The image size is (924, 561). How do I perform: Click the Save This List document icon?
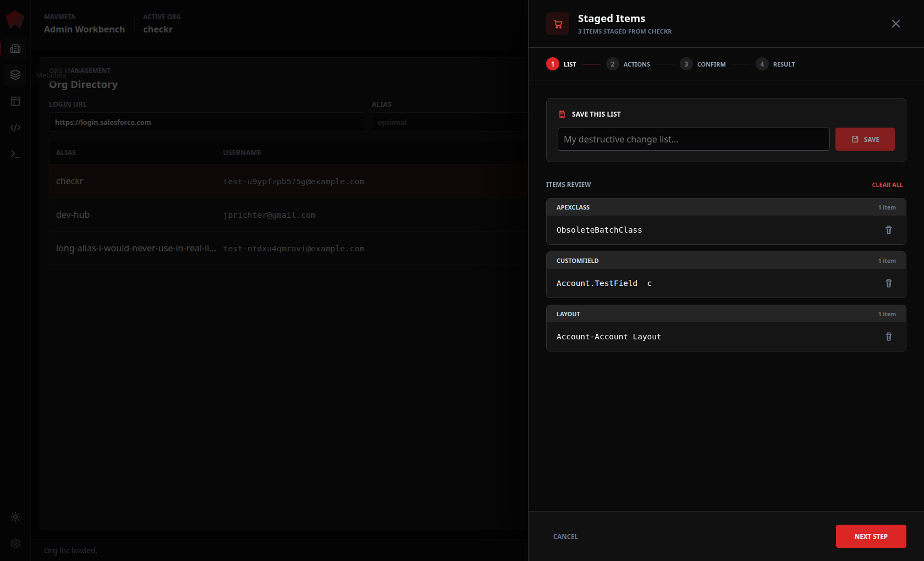(x=562, y=114)
